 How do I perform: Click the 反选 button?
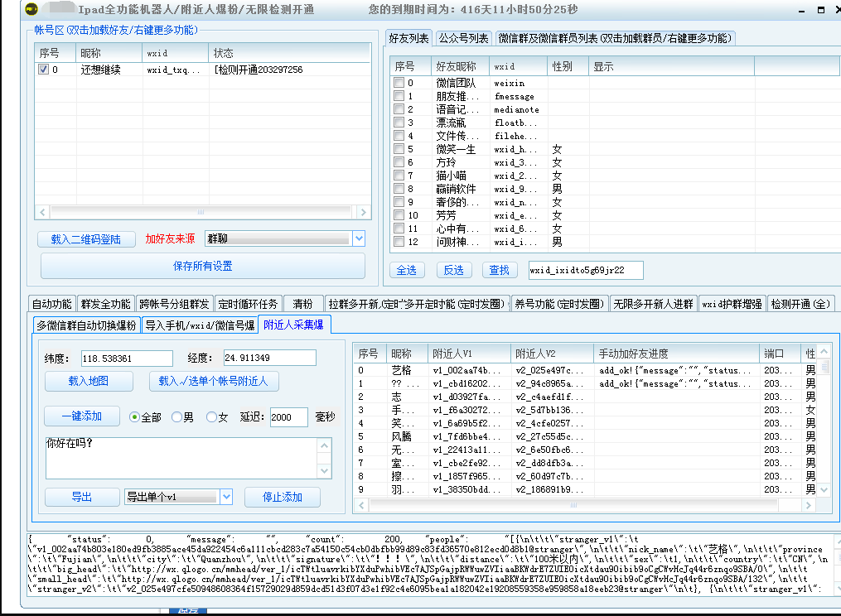coord(454,270)
